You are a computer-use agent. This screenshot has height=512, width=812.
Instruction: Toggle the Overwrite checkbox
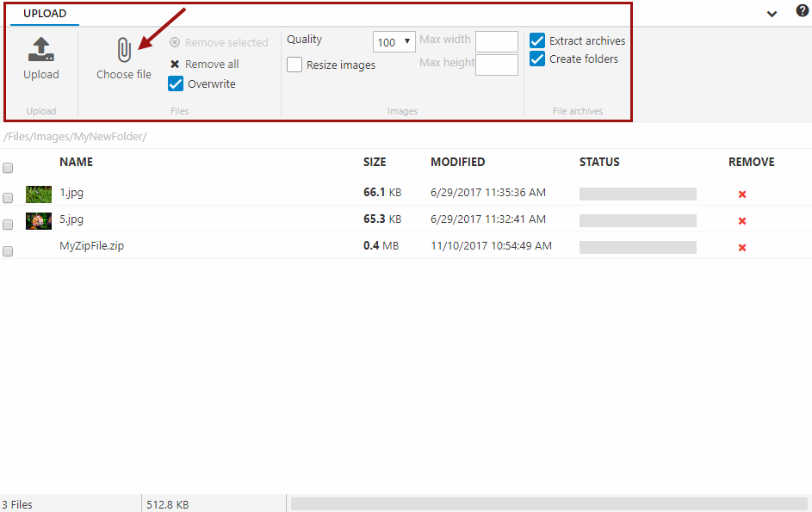click(176, 83)
